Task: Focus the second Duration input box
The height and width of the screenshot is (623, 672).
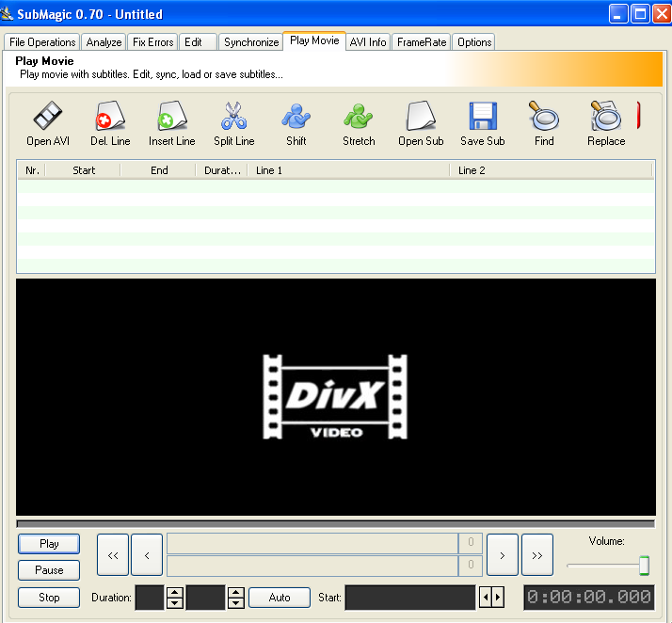Action: click(x=206, y=598)
